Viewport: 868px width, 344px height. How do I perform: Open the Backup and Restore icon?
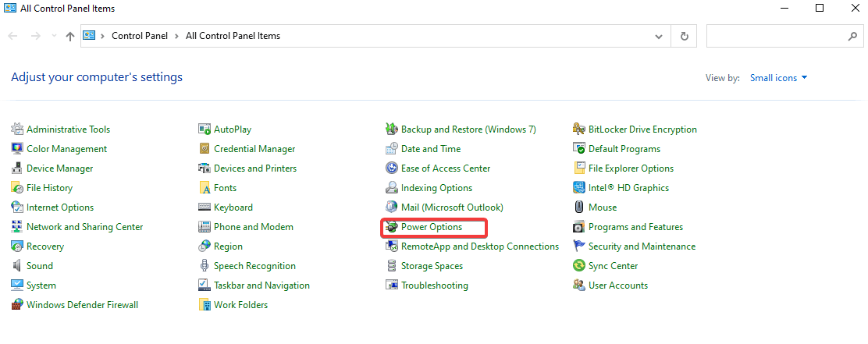click(x=392, y=129)
